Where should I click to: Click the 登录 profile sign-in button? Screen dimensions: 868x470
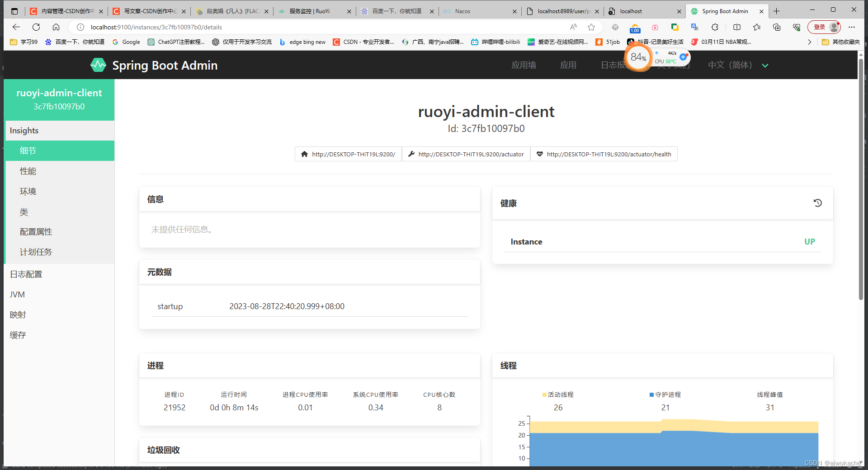pos(824,27)
